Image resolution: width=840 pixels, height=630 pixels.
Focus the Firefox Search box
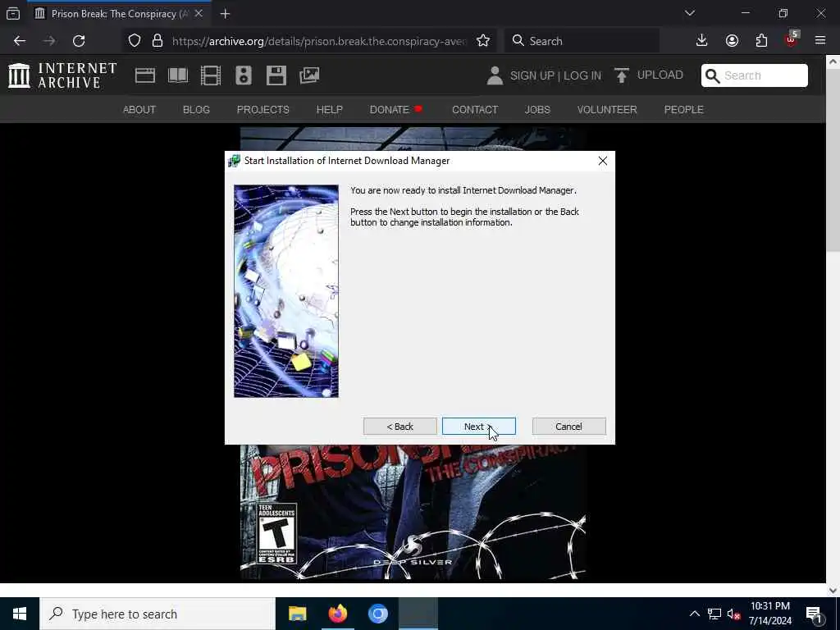[x=582, y=41]
